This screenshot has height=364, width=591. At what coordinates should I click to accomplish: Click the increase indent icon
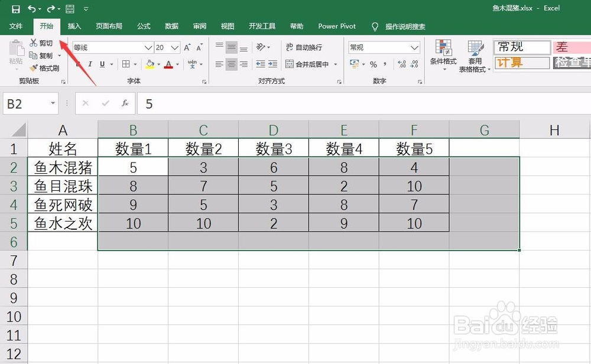273,64
